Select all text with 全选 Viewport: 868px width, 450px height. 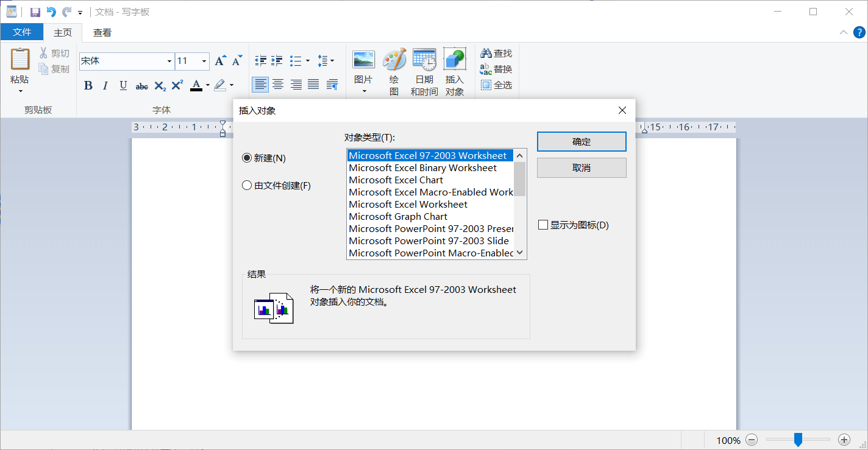click(x=496, y=85)
